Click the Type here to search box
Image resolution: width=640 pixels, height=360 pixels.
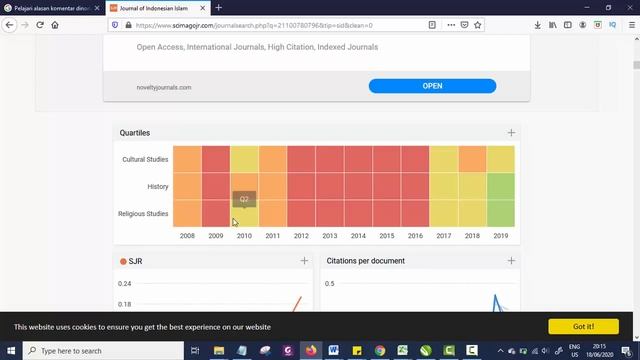[103, 351]
